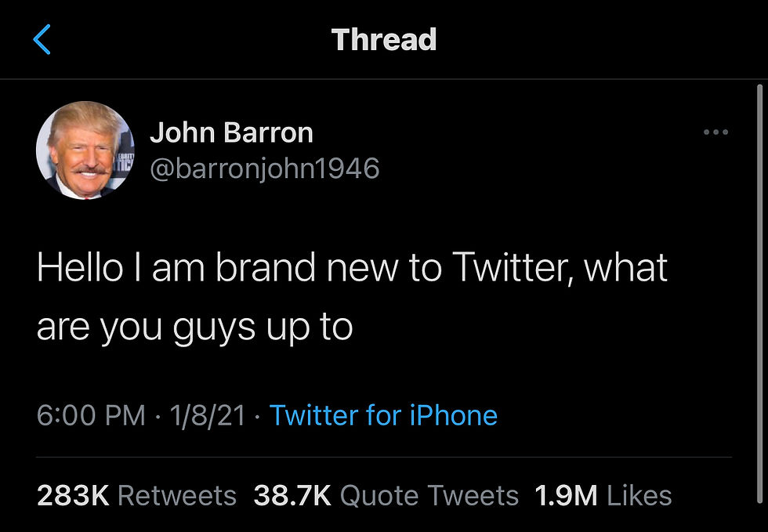
Task: Click the word what in the tweet
Action: pos(625,268)
